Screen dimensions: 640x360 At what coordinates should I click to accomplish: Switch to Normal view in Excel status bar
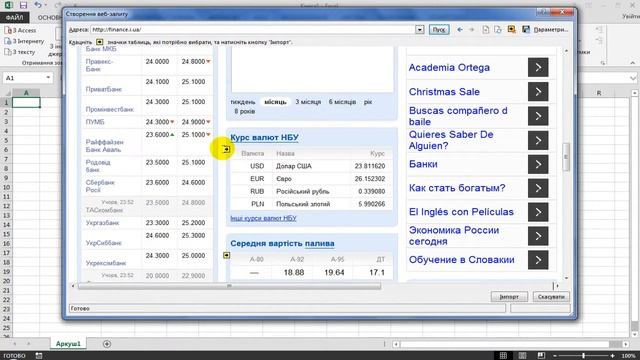click(503, 356)
